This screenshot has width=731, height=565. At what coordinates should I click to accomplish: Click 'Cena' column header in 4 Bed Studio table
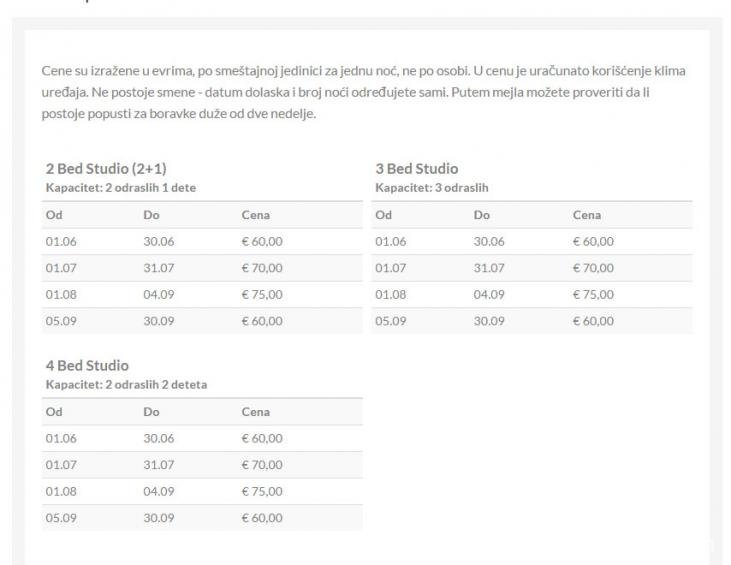[x=255, y=412]
